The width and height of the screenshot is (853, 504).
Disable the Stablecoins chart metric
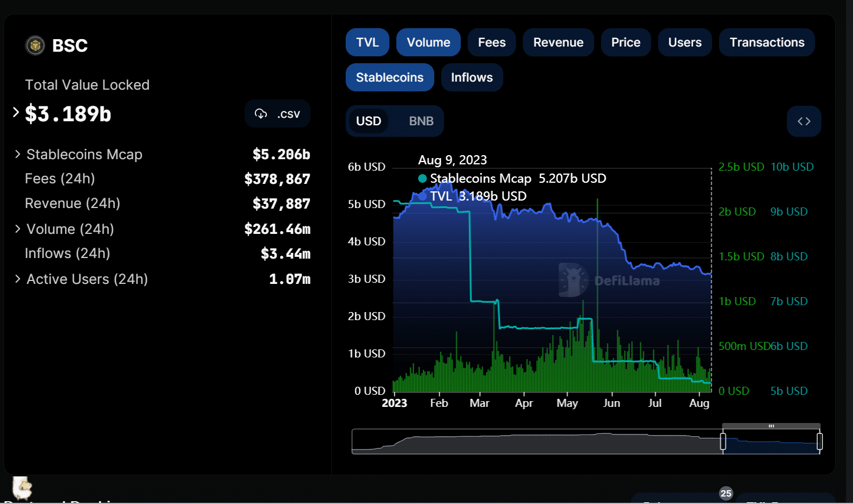(x=389, y=78)
